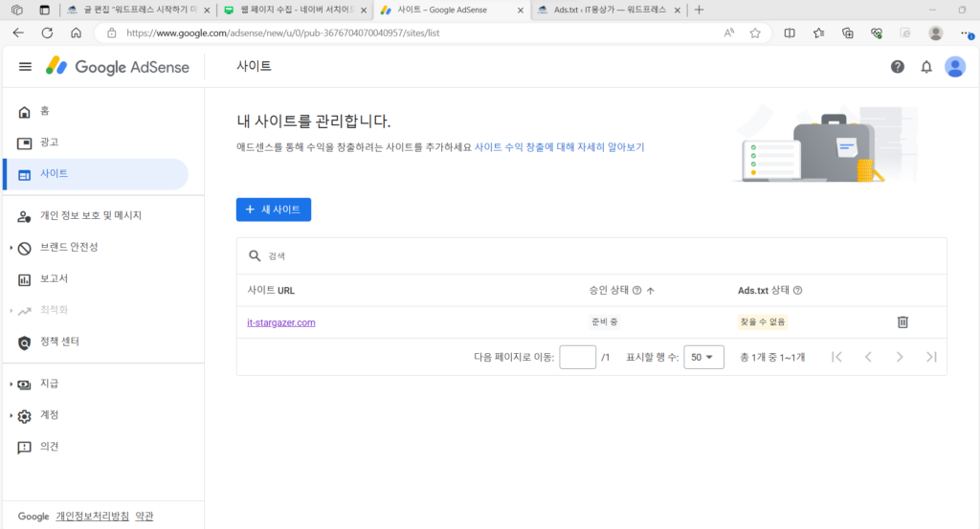This screenshot has height=529, width=980.
Task: Sort by 승인 상태 arrow
Action: [x=651, y=291]
